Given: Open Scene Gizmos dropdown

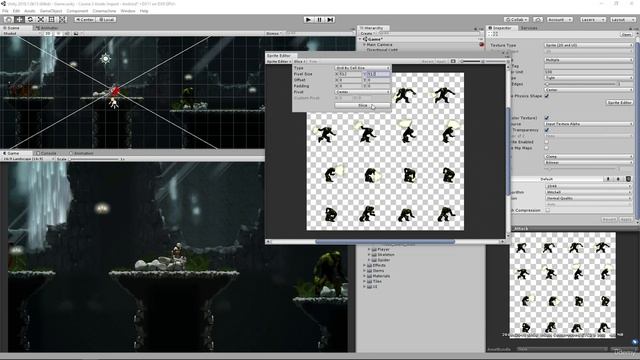Looking at the screenshot, I should tap(273, 33).
